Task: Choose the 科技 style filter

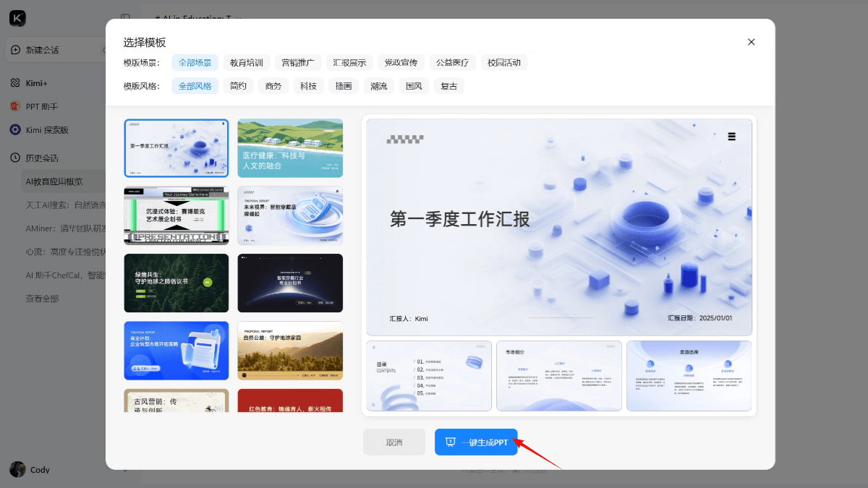Action: pos(308,86)
